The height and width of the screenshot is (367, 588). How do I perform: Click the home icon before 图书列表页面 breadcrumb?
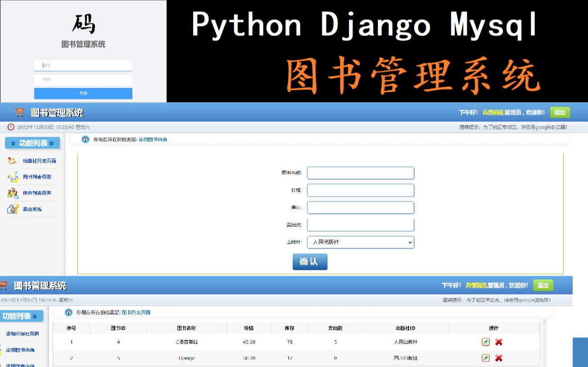coord(68,312)
